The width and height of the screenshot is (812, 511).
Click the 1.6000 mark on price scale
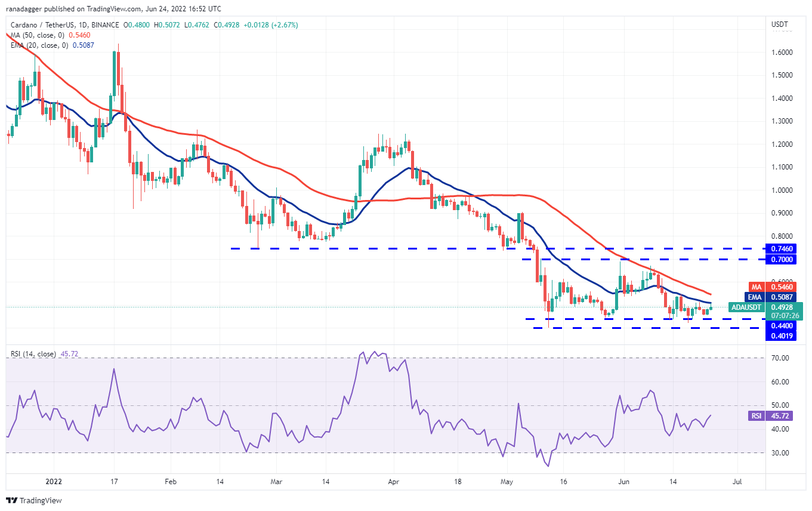783,53
